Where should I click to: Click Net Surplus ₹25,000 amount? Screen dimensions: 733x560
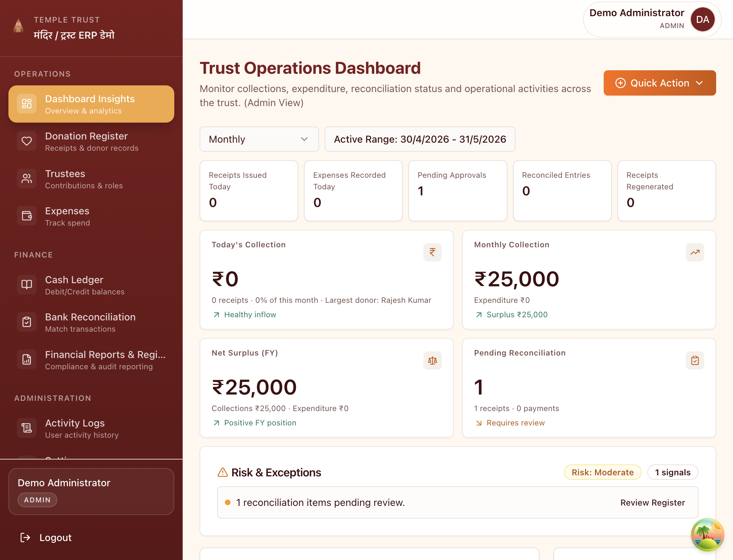point(254,388)
